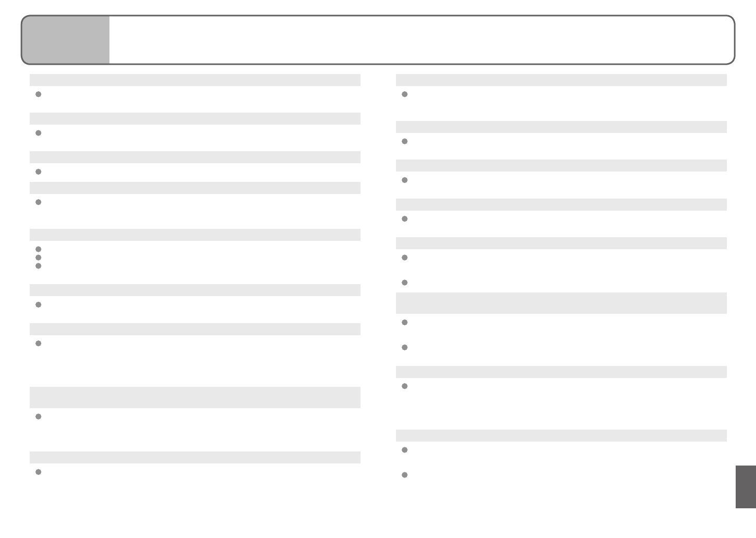
Task: Click the first bullet in the right column
Action: pyautogui.click(x=404, y=94)
